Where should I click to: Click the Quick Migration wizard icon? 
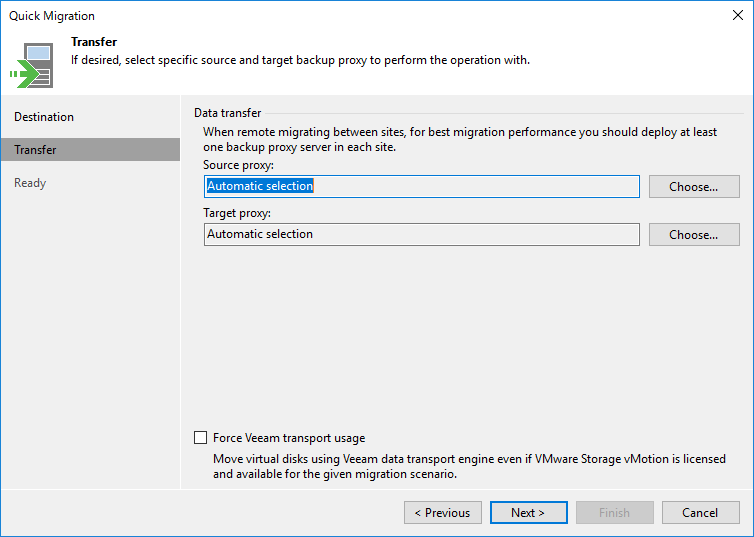[31, 63]
